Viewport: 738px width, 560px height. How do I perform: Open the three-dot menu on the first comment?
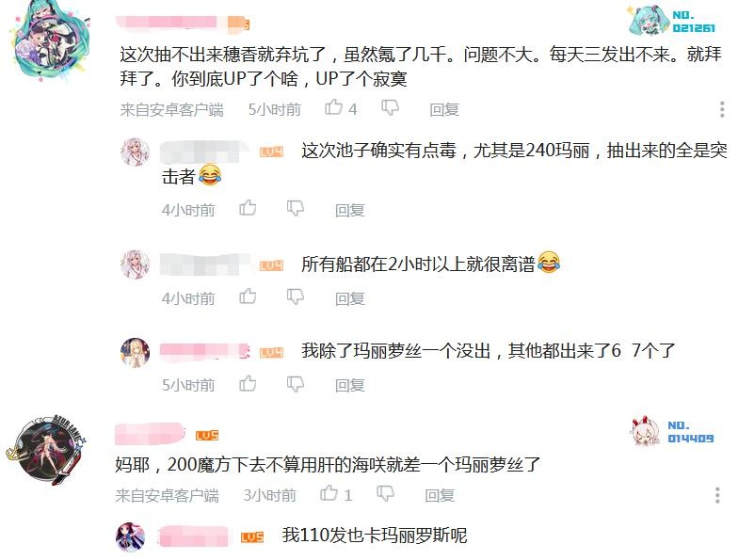coord(722,109)
